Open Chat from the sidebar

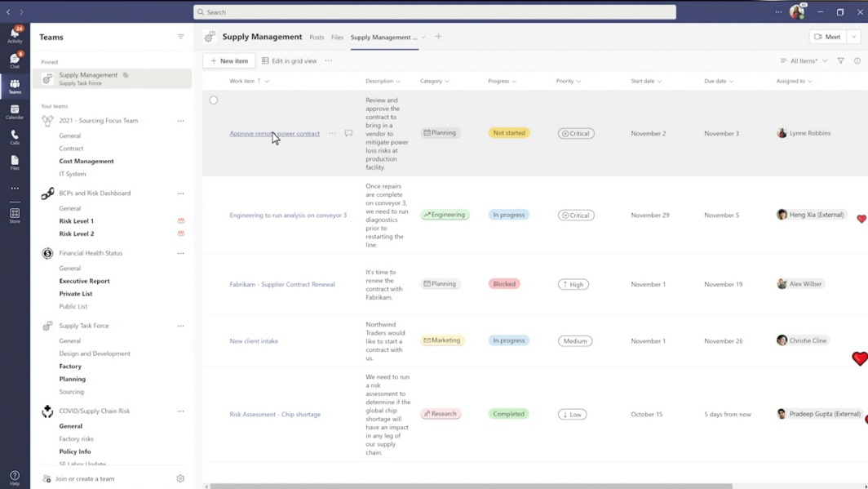click(x=15, y=60)
